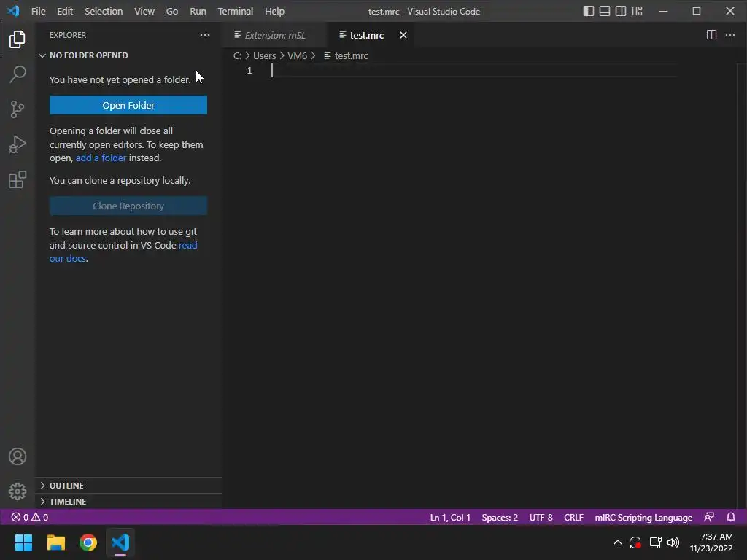Click into editor line 1
Viewport: 747px width, 560px height.
click(x=474, y=71)
